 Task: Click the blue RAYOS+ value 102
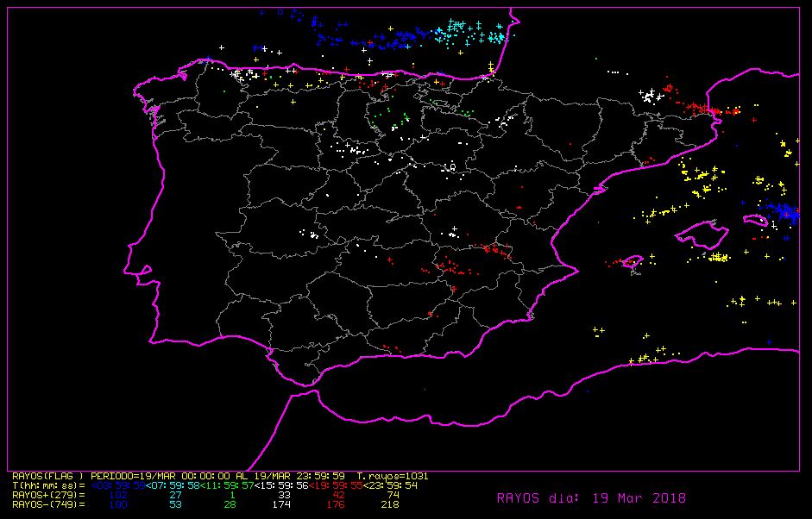coord(118,495)
